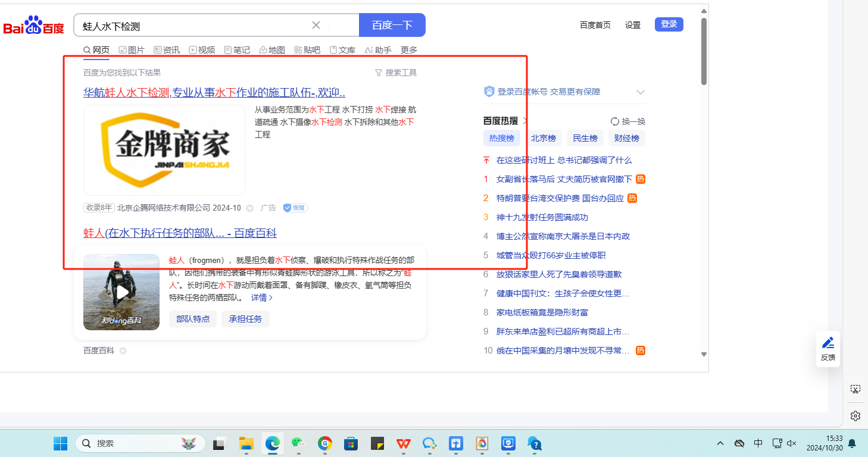
Task: Open WPS Office from the taskbar
Action: pos(404,443)
